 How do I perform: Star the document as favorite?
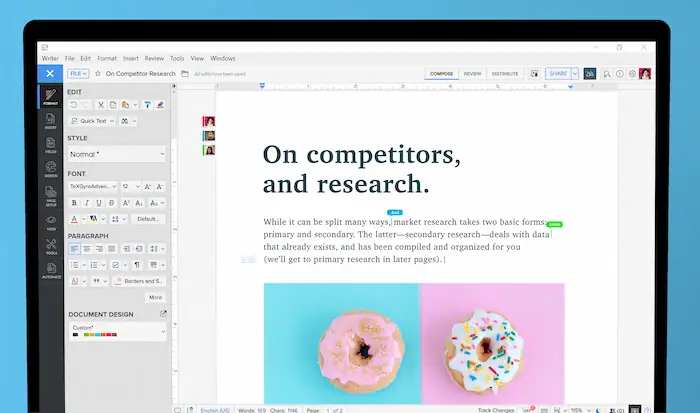click(97, 73)
